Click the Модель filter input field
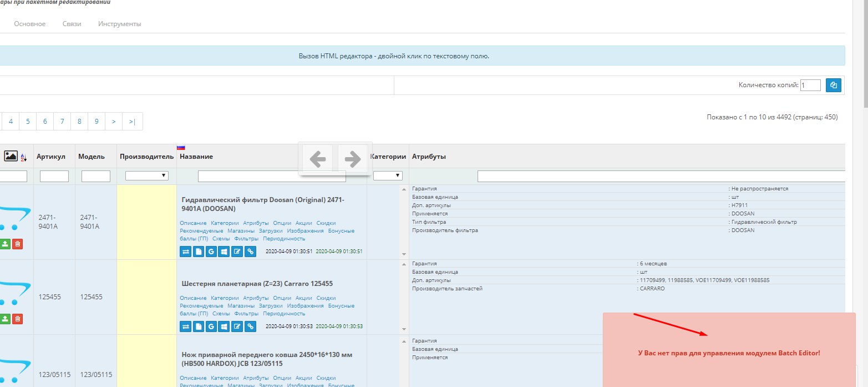The width and height of the screenshot is (868, 387). pyautogui.click(x=96, y=176)
